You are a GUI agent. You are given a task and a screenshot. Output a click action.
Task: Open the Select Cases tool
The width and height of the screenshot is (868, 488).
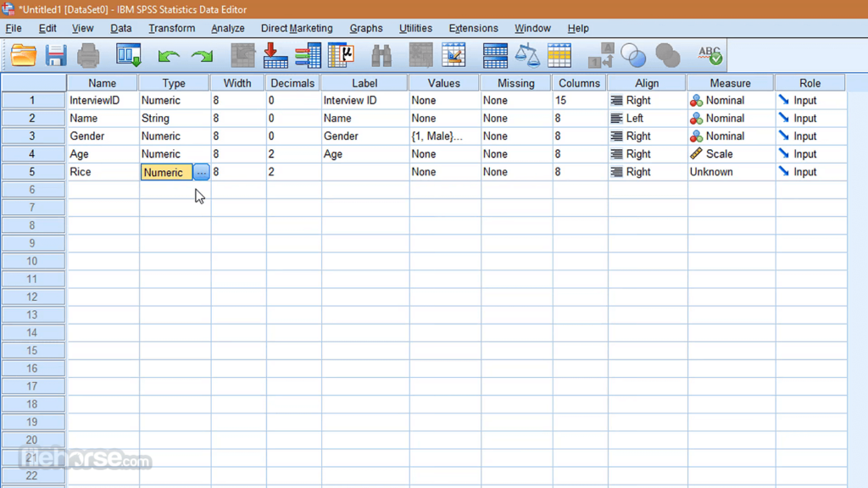pos(559,55)
